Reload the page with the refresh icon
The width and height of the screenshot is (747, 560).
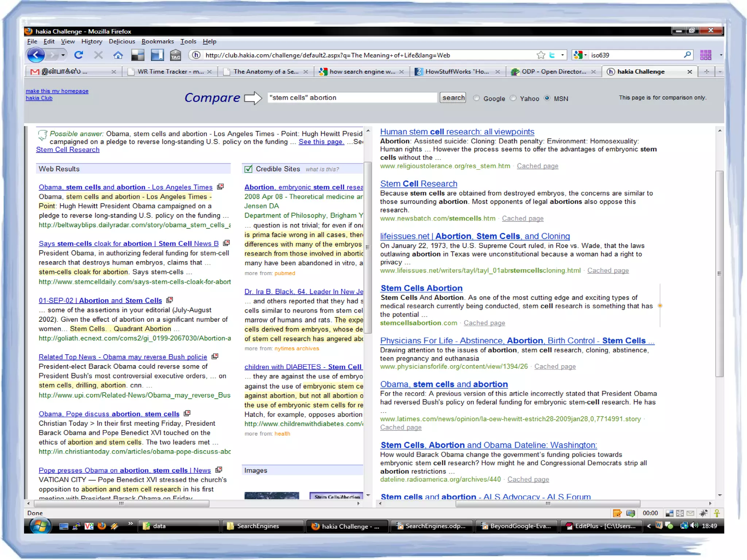coord(79,55)
